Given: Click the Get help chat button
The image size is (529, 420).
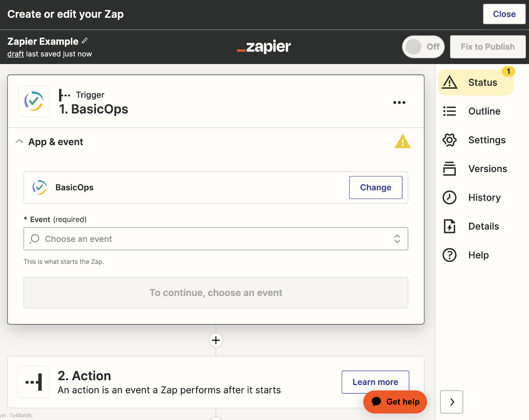Looking at the screenshot, I should tap(395, 402).
